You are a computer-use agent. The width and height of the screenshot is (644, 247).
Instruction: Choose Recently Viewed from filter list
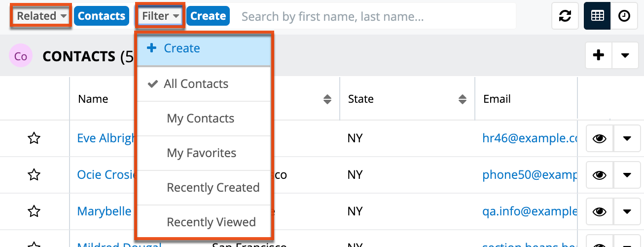[x=211, y=222]
